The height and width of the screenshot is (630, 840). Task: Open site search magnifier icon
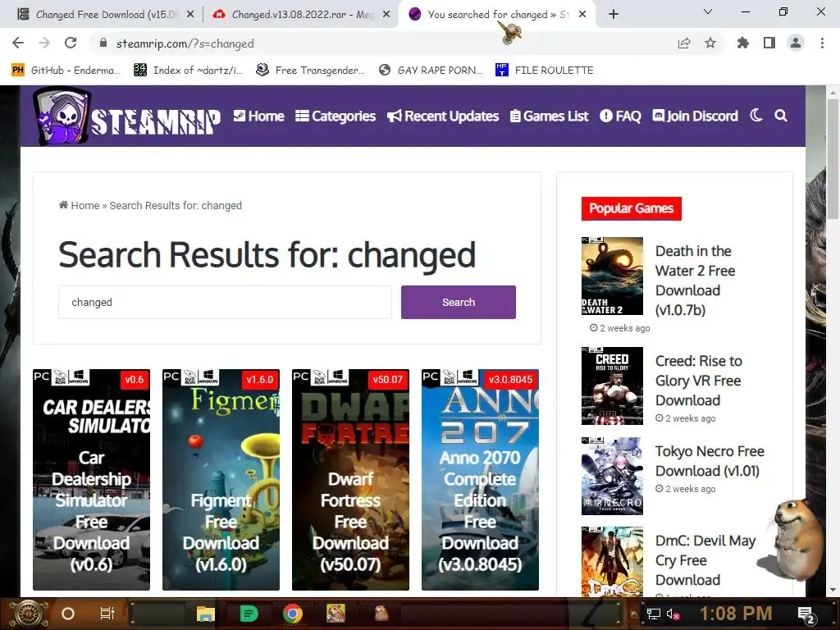tap(781, 115)
